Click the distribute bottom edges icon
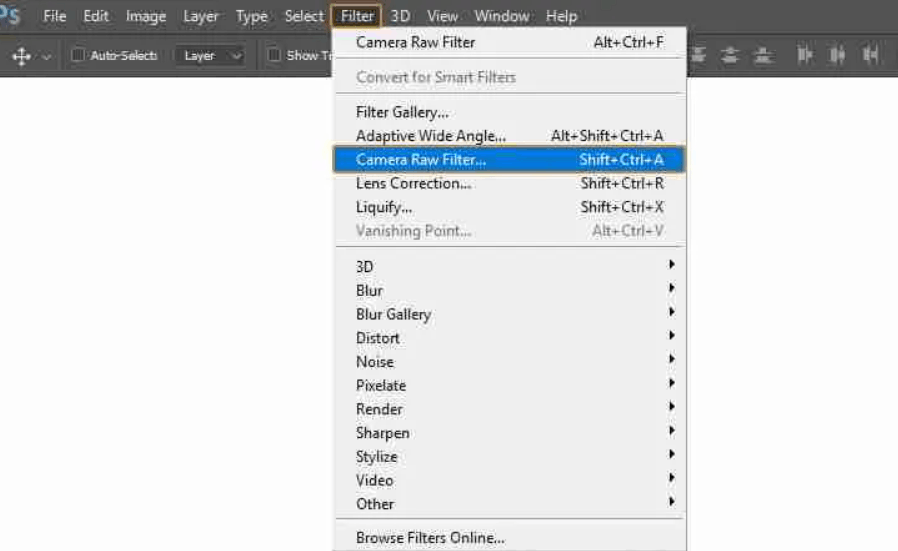The width and height of the screenshot is (898, 551). pos(763,55)
